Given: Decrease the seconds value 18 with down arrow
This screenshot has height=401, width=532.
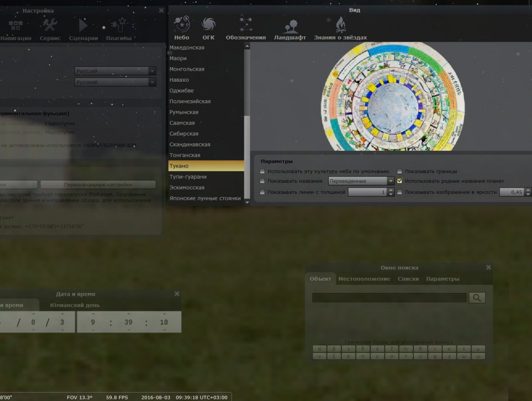Looking at the screenshot, I should pyautogui.click(x=164, y=330).
